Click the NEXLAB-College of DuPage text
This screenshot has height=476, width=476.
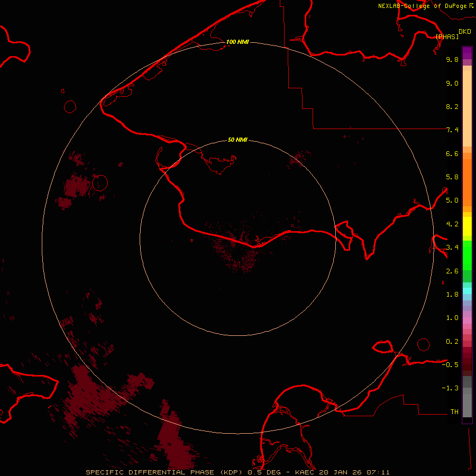423,6
